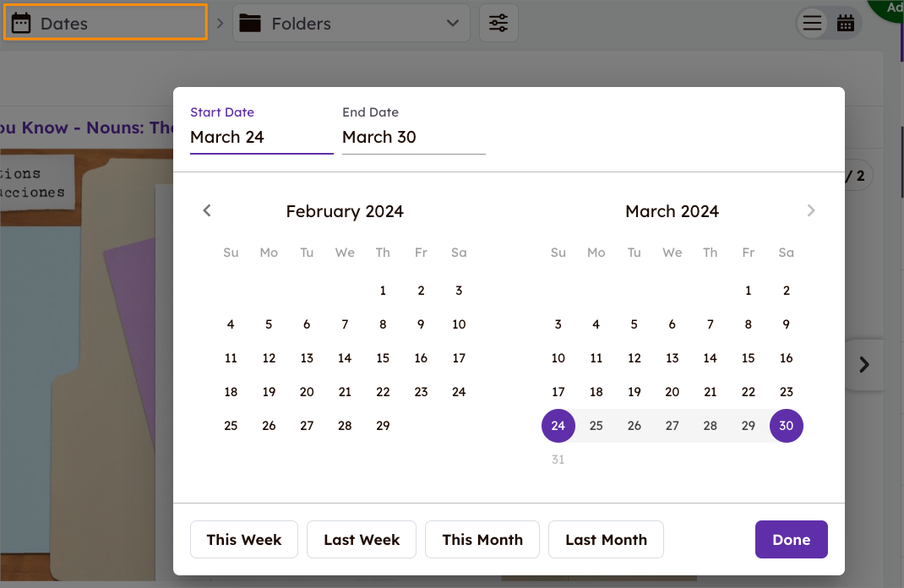Select This Month preset

(482, 540)
